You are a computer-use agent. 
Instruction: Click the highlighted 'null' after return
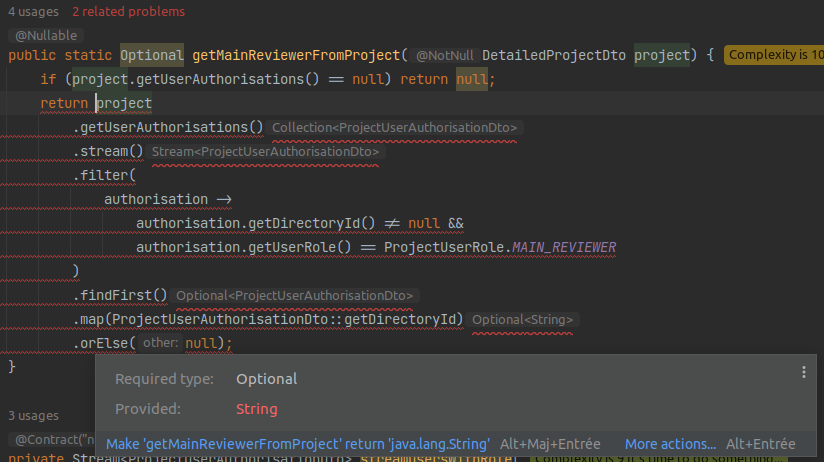[x=472, y=79]
